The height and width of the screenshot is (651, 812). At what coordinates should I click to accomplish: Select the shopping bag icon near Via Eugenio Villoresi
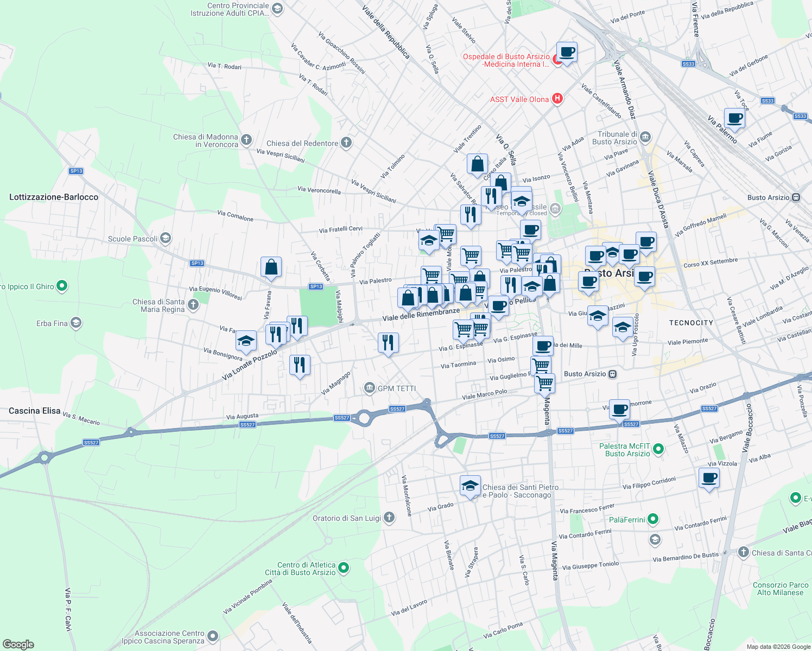click(271, 267)
